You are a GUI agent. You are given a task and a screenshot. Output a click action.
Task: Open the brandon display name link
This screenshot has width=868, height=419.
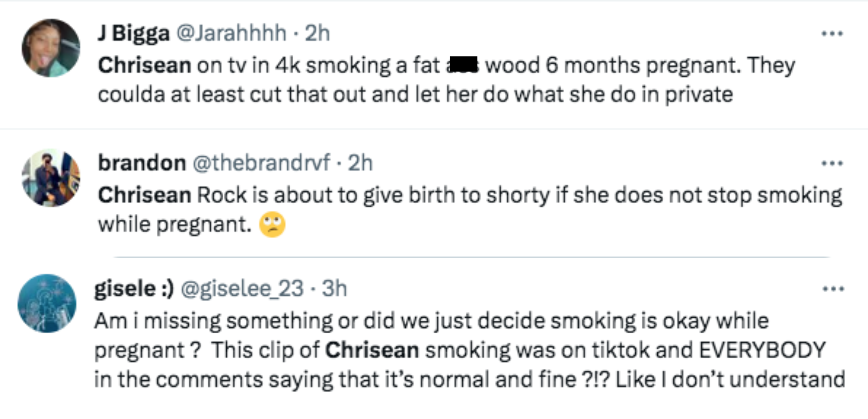click(x=142, y=163)
